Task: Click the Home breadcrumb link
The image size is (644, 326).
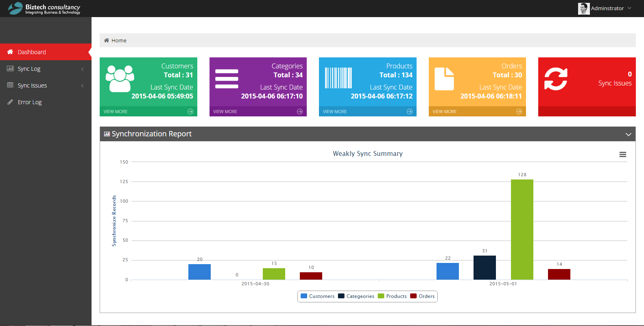Action: (x=119, y=40)
